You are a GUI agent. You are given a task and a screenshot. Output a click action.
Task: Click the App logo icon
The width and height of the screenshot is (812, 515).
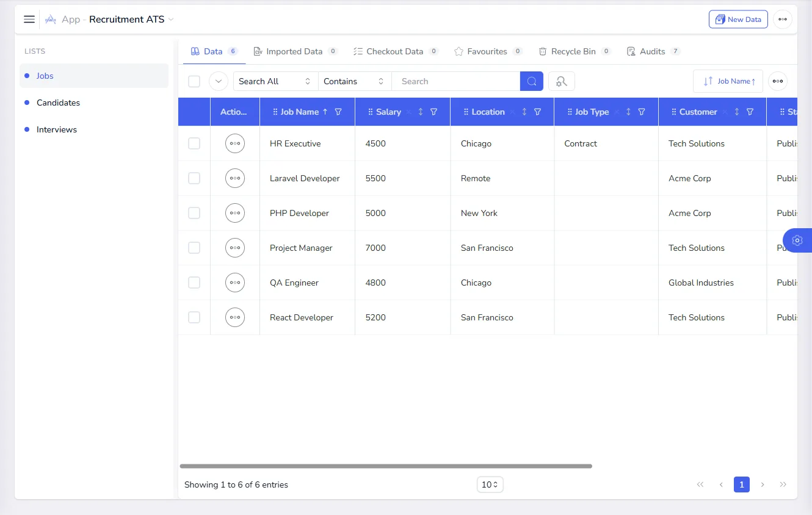coord(51,20)
